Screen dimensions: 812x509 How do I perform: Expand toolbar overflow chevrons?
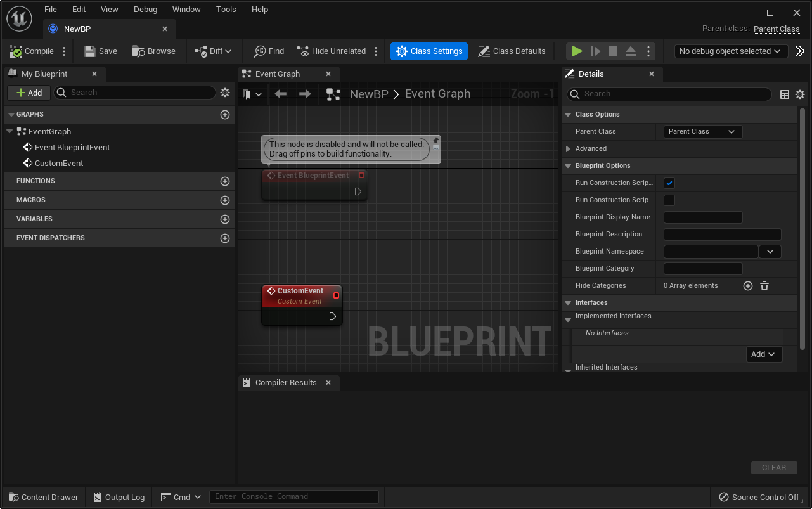tap(800, 51)
